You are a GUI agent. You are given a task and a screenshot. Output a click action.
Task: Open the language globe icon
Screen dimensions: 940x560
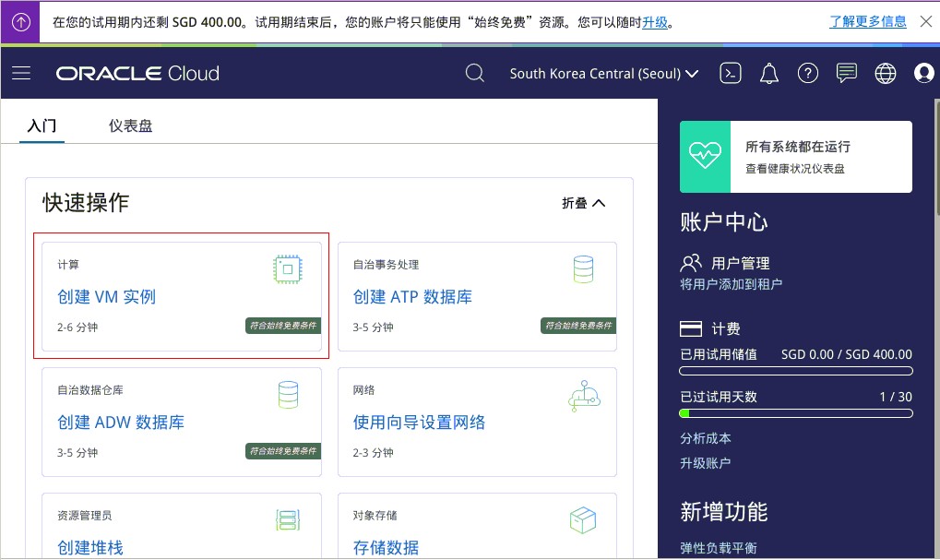click(x=885, y=73)
